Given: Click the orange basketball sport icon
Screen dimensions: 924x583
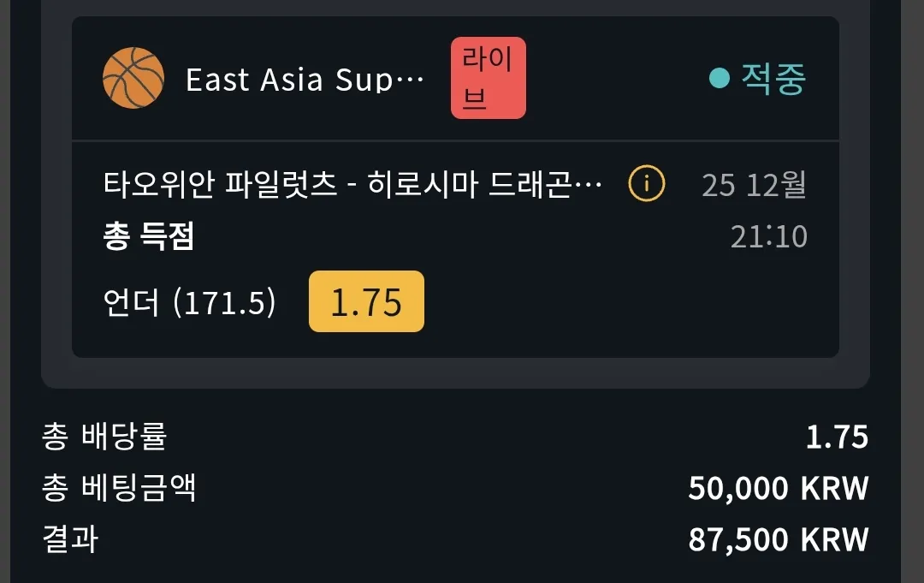Looking at the screenshot, I should coord(133,78).
